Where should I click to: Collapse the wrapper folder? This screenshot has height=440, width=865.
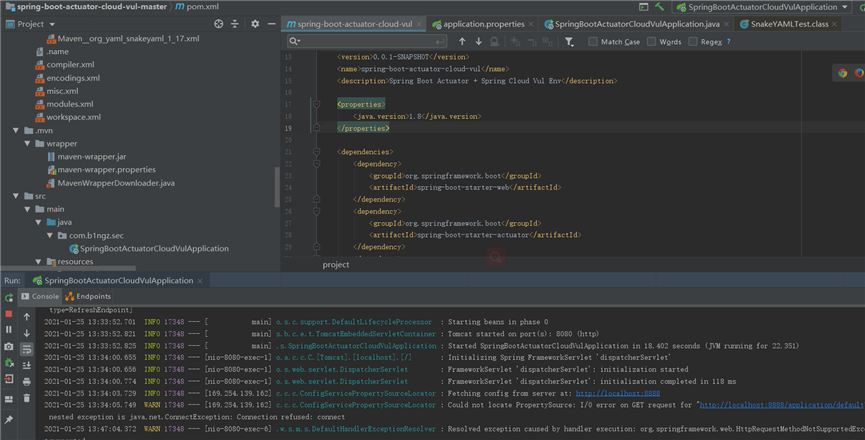[x=27, y=143]
